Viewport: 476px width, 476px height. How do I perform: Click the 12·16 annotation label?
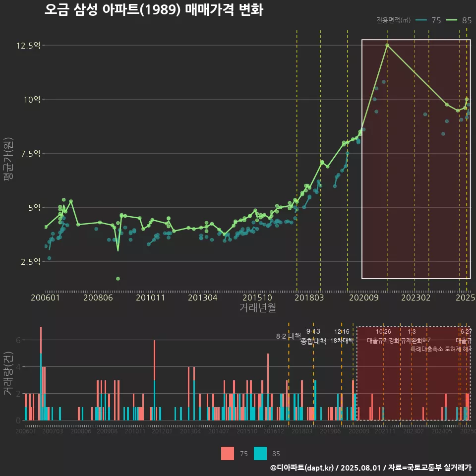[342, 332]
